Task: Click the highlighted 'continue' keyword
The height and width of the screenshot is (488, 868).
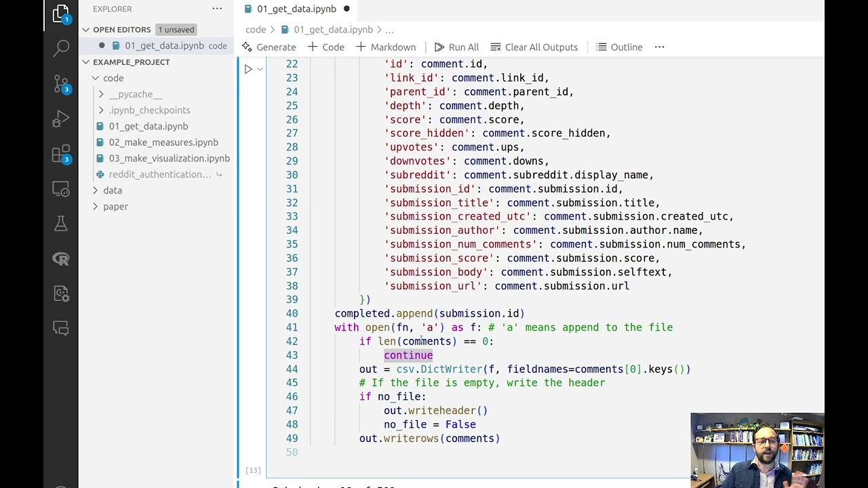Action: (408, 355)
